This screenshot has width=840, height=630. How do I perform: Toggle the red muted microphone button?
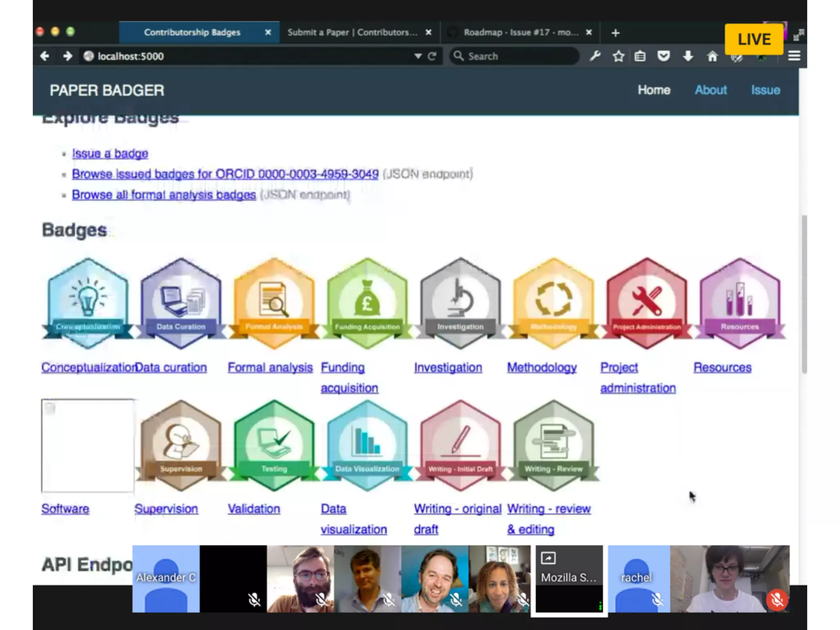[776, 600]
